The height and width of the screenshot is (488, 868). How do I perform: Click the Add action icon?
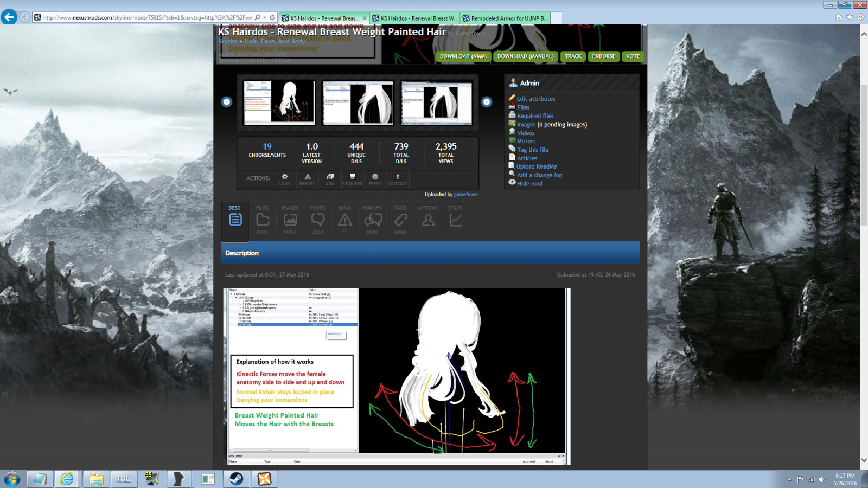coord(330,179)
